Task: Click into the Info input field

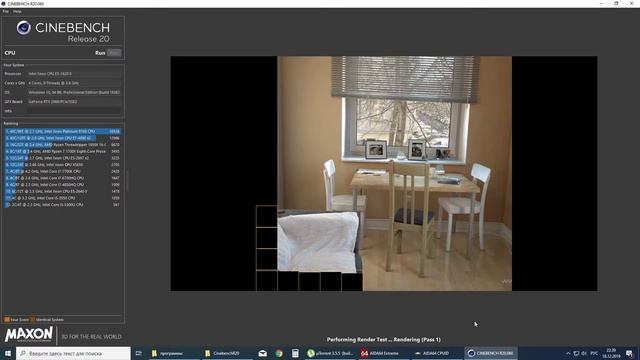Action: tap(74, 111)
